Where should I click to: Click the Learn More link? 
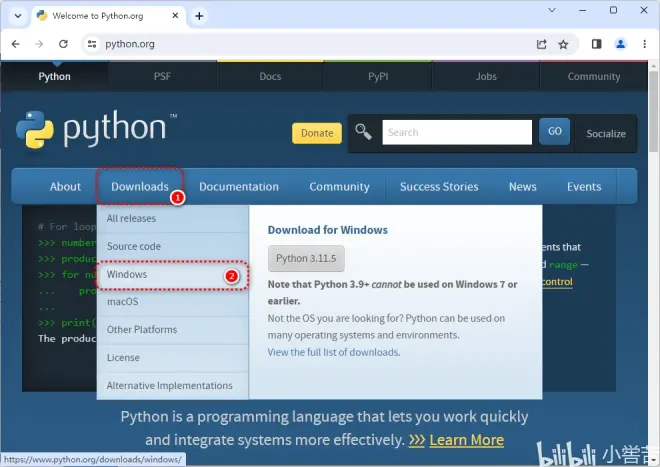pyautogui.click(x=466, y=440)
